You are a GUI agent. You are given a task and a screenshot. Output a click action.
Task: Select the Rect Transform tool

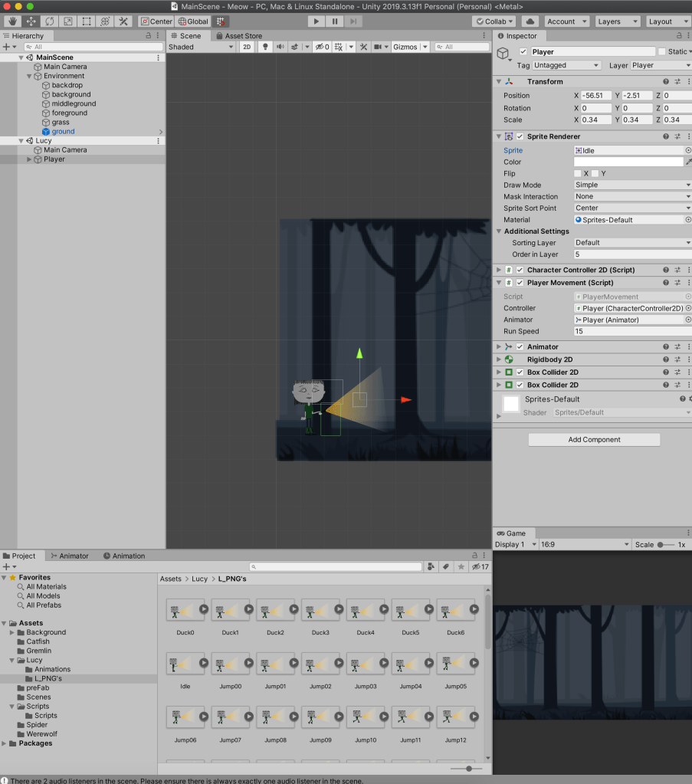tap(86, 21)
